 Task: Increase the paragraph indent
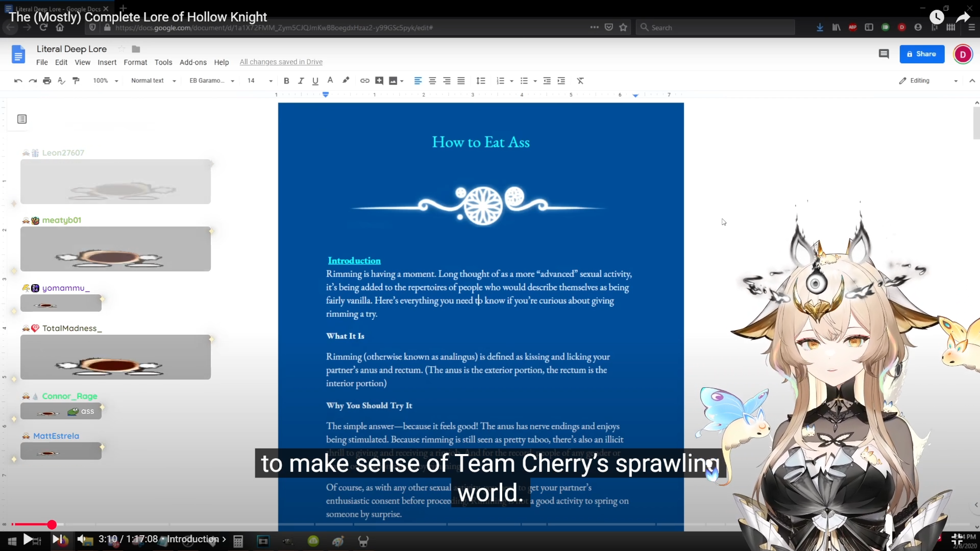pyautogui.click(x=561, y=81)
